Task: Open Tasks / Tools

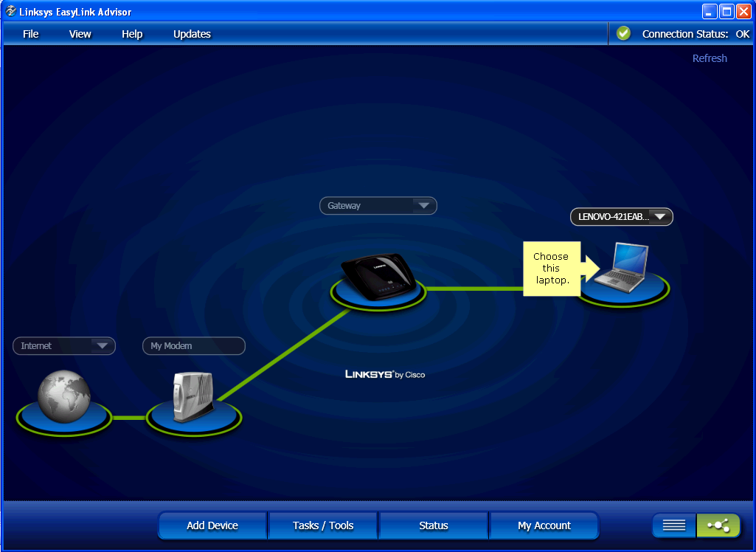Action: 322,525
